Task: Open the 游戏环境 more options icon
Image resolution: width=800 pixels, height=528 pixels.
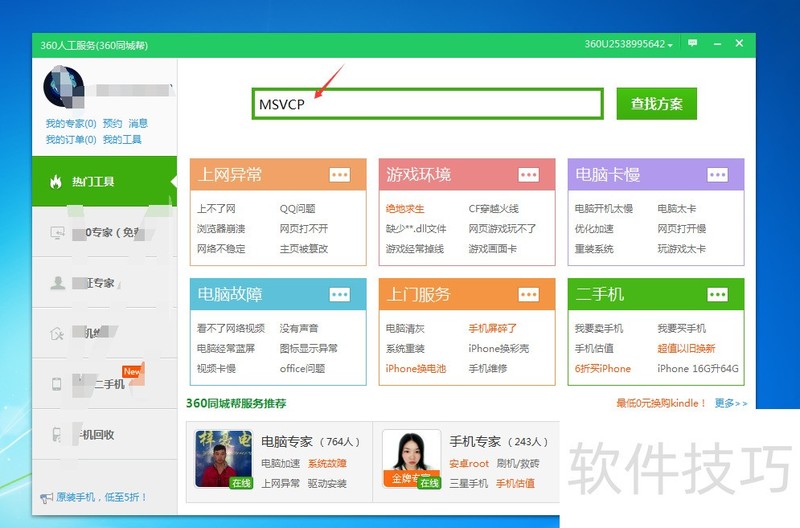Action: [529, 175]
